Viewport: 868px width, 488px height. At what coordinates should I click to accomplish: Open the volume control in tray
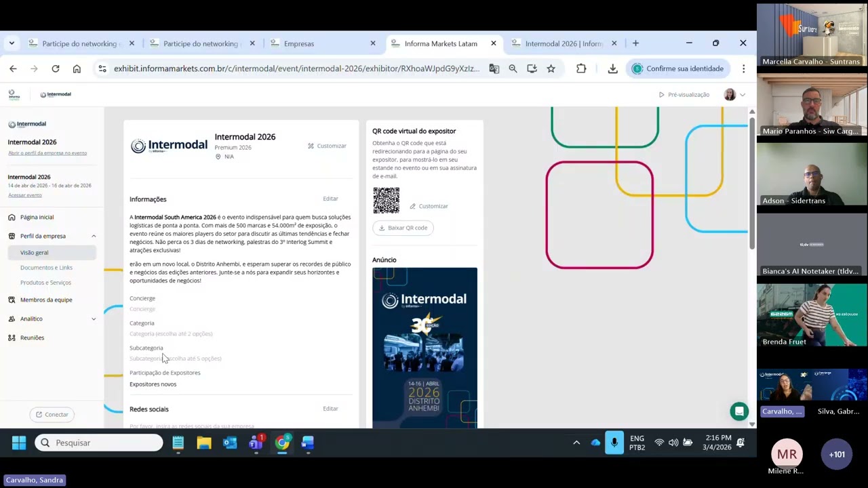point(673,443)
